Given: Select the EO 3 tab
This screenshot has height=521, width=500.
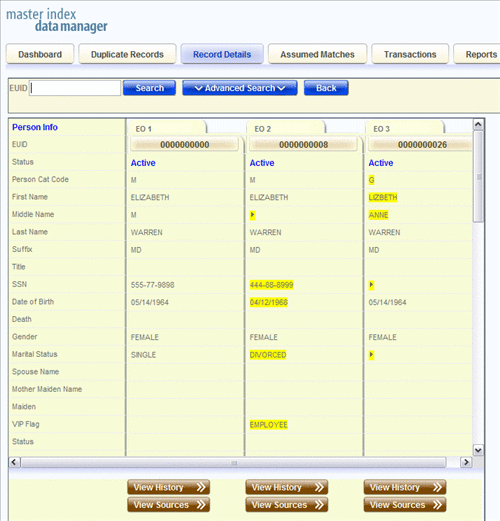Looking at the screenshot, I should coord(405,128).
